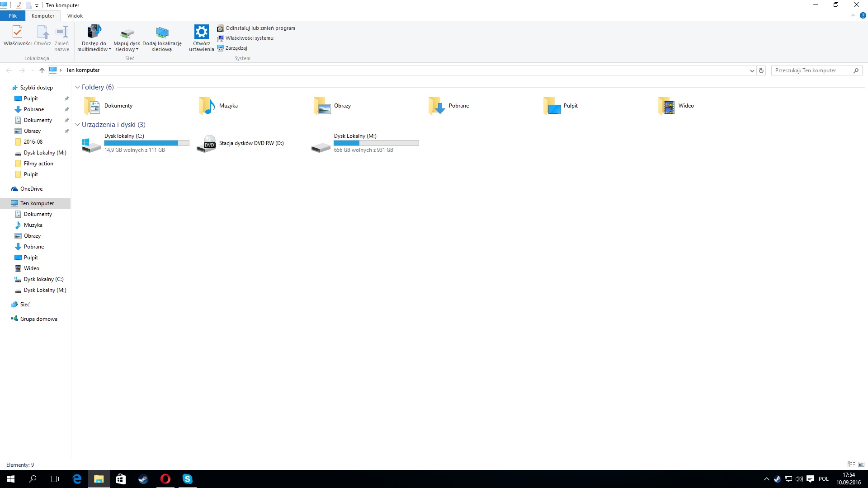
Task: Select the Obrazy folder icon in Foldery
Action: click(x=322, y=106)
